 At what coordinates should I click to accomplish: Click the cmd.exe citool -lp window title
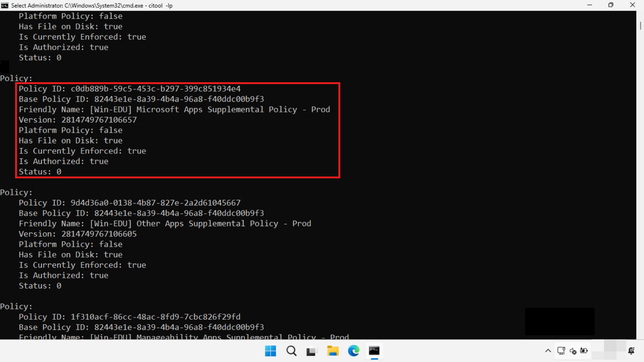(x=92, y=6)
